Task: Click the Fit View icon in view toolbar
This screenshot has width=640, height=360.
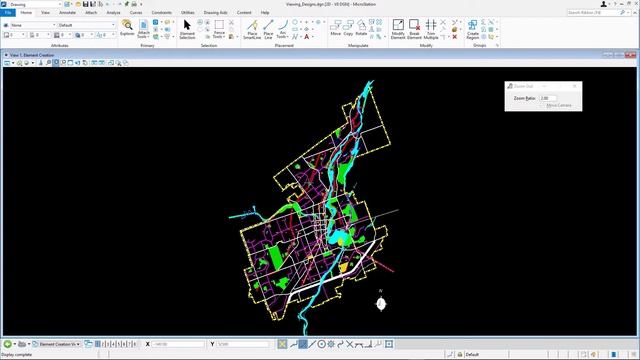Action: 70,63
